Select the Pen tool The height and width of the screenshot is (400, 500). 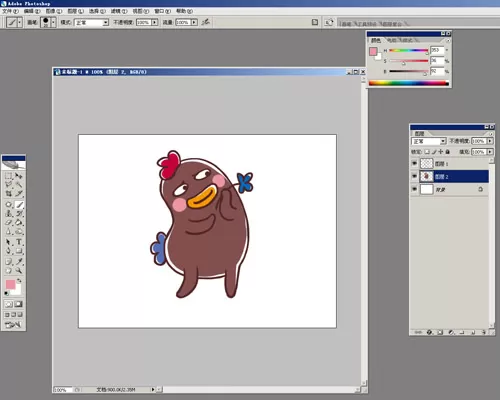click(x=9, y=251)
